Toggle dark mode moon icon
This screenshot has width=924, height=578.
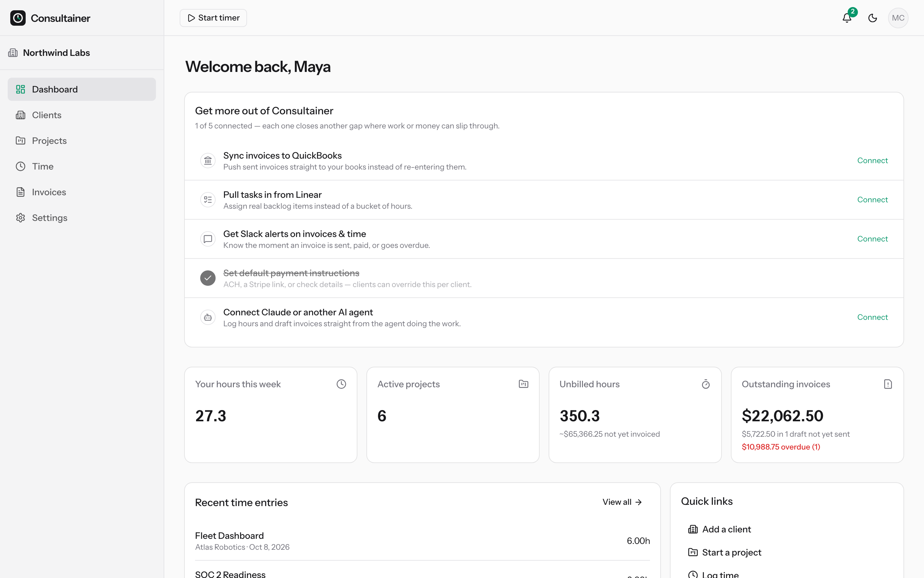872,18
